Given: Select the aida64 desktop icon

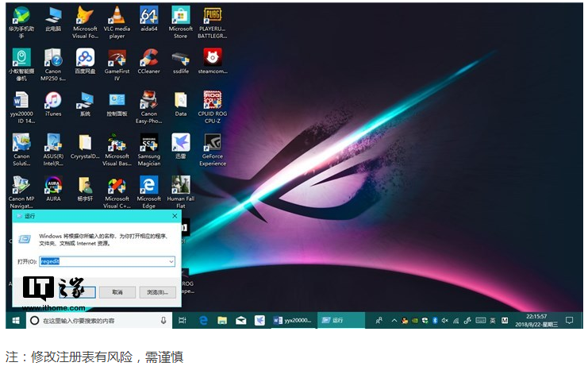Looking at the screenshot, I should click(149, 20).
